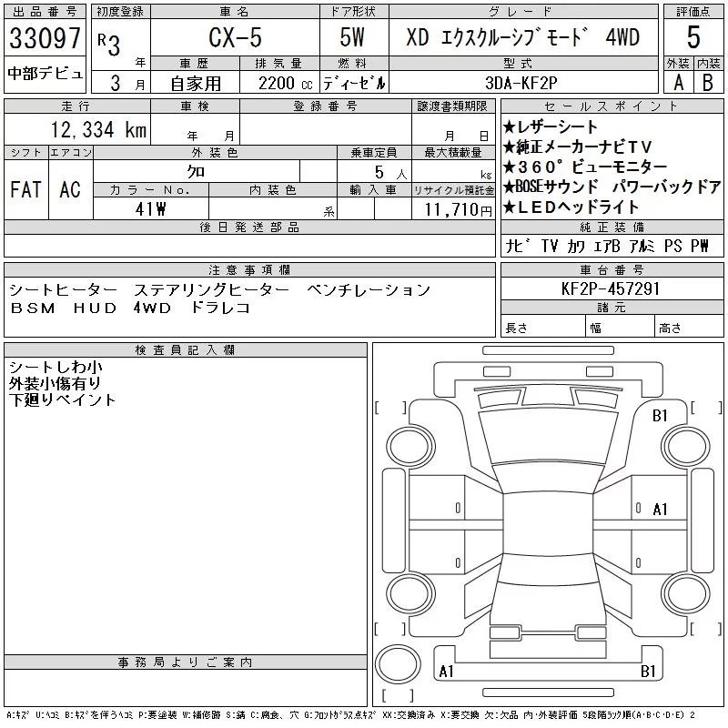Select sales point "★BOSEサウンド パワーバックドア"
This screenshot has height=728, width=728.
point(612,187)
